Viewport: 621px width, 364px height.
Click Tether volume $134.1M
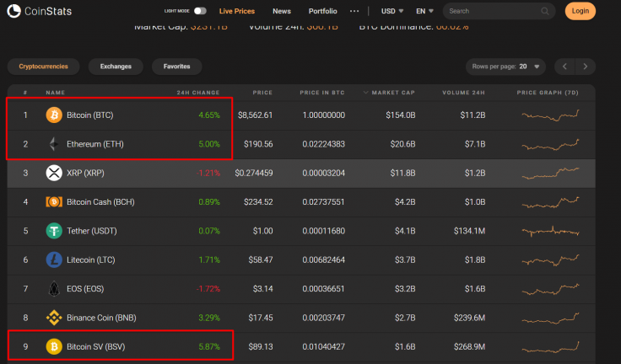(x=469, y=231)
